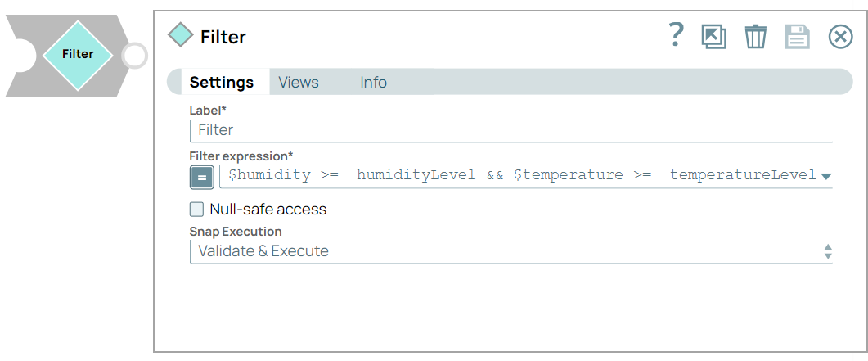Click Snap Execution up-down arrows

pyautogui.click(x=827, y=251)
